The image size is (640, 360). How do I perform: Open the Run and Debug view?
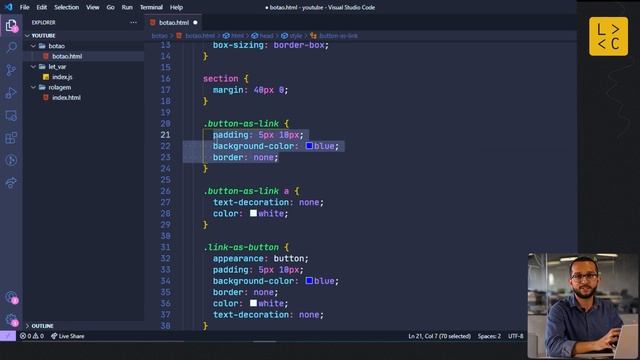coord(11,93)
